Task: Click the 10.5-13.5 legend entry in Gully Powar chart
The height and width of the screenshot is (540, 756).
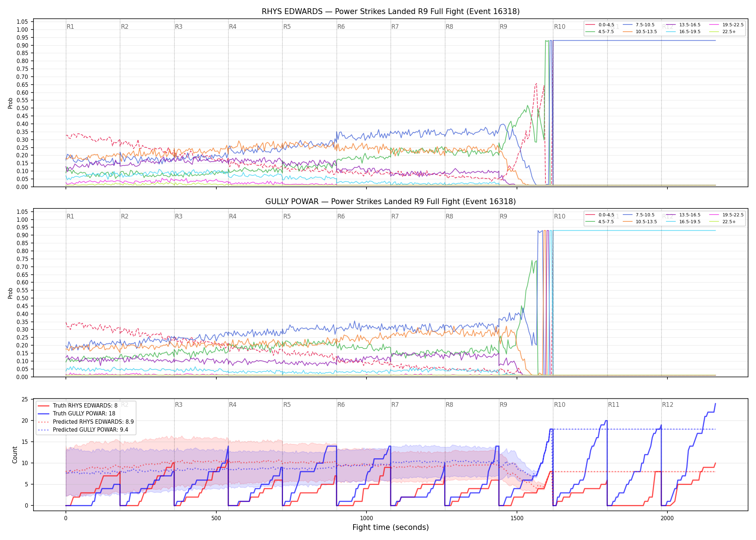Action: [x=640, y=222]
